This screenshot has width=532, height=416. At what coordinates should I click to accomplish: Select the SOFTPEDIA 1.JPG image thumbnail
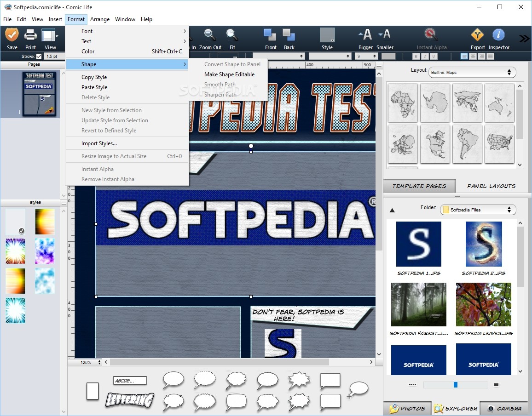tap(419, 244)
